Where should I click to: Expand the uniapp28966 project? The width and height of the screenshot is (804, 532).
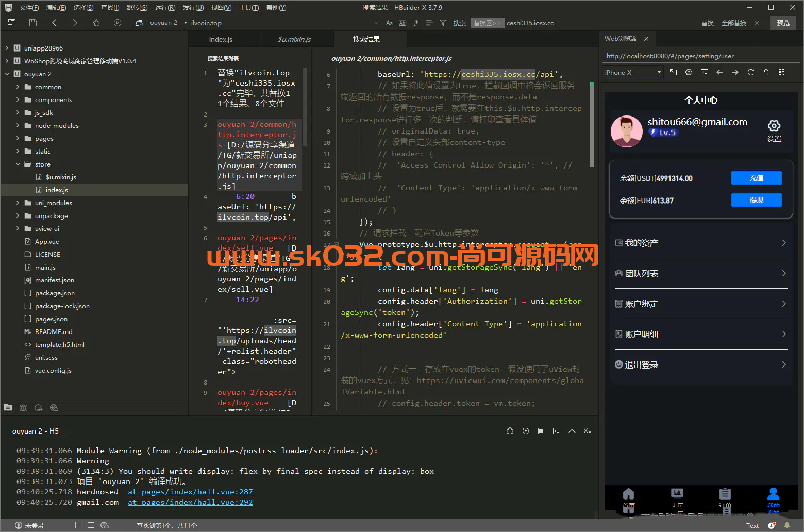(x=7, y=48)
